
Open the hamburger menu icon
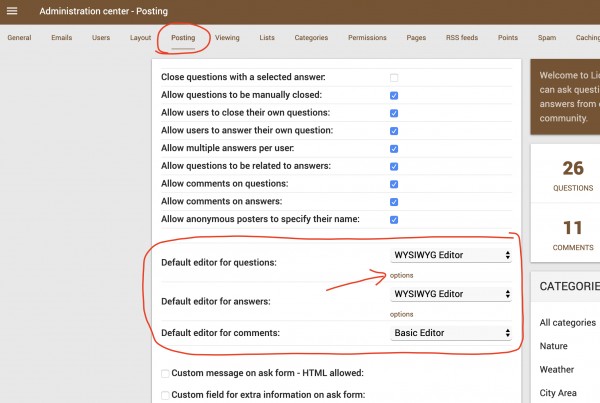12,11
